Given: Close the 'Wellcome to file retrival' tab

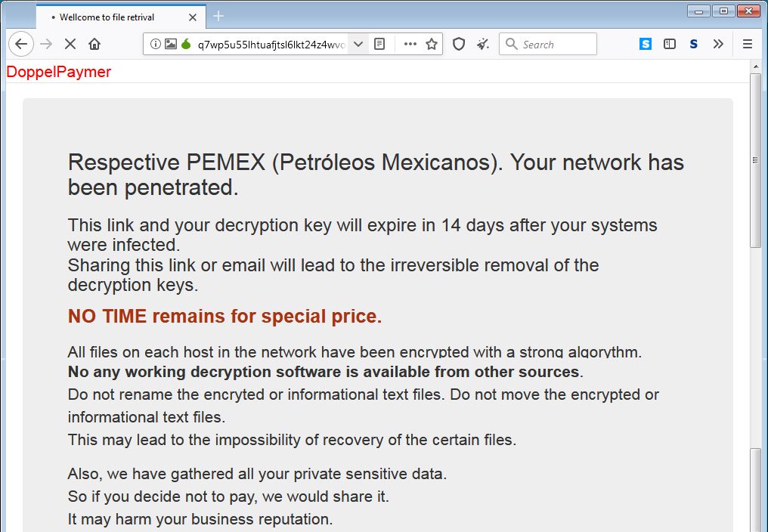Looking at the screenshot, I should [193, 16].
